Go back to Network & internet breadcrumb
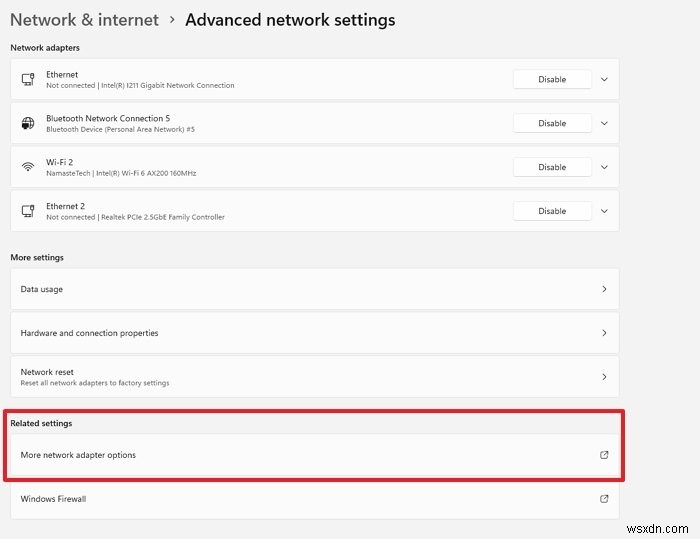The height and width of the screenshot is (539, 700). 84,20
